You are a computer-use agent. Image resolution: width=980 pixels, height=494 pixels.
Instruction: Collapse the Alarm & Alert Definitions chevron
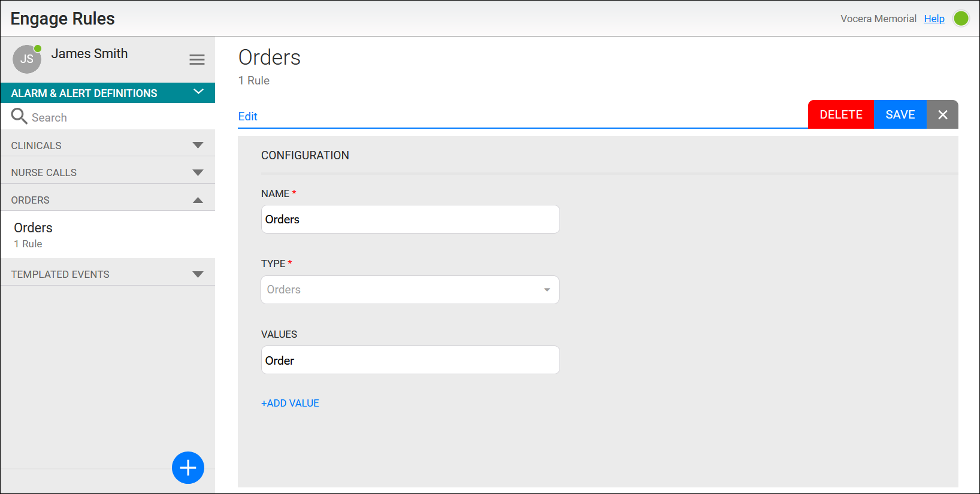tap(199, 92)
